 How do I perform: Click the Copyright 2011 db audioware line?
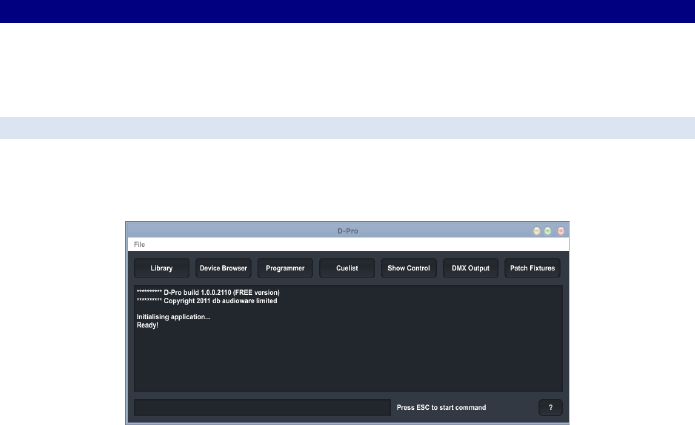point(207,300)
